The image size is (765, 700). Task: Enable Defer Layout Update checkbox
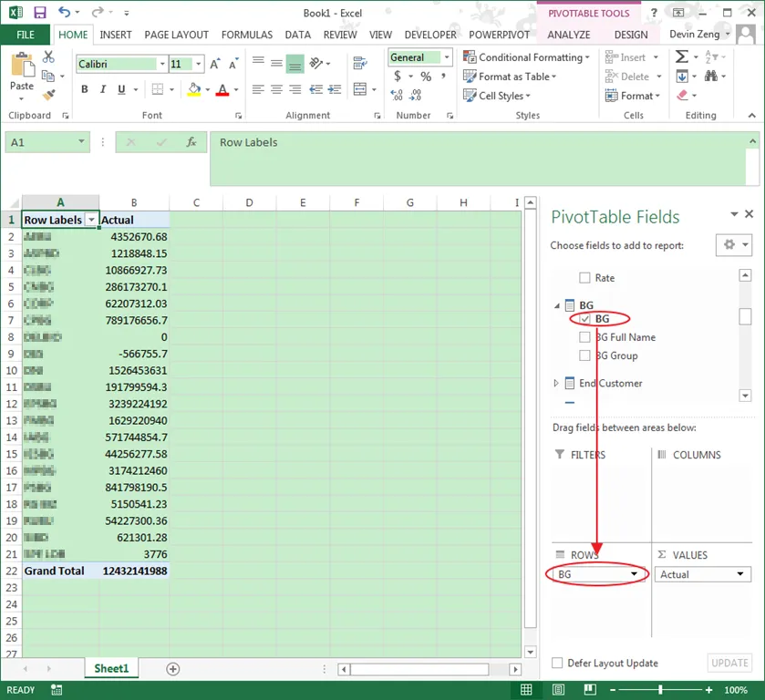[x=557, y=663]
